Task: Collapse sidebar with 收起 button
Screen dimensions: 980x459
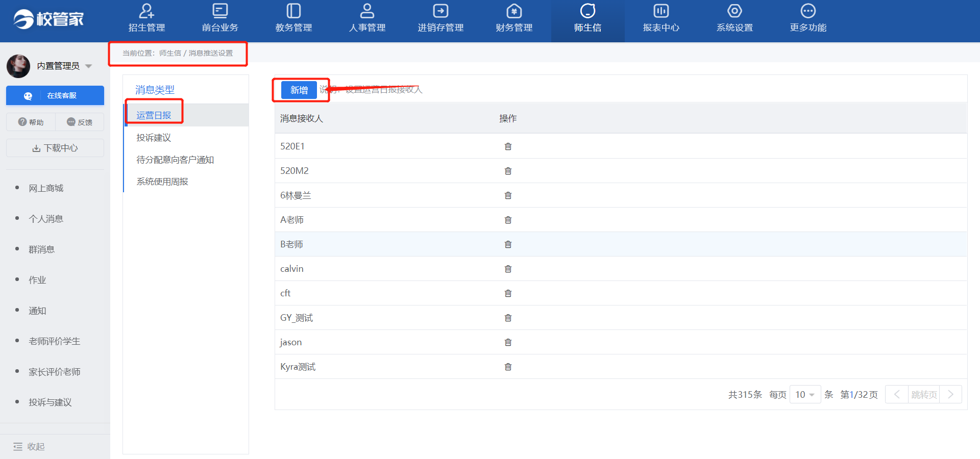Action: click(29, 446)
